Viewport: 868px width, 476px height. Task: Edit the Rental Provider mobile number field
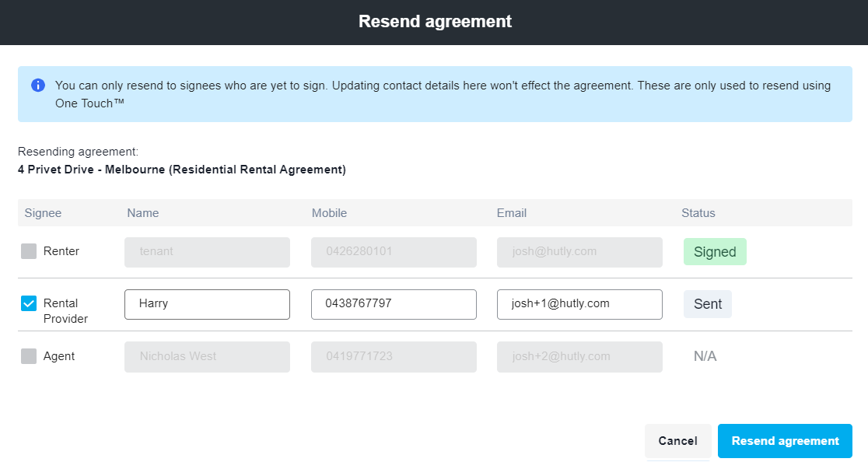394,304
